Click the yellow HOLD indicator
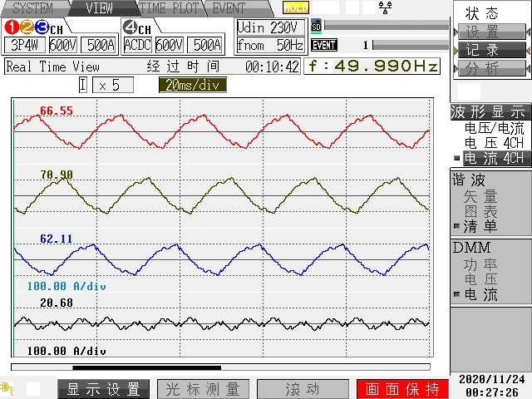 [x=295, y=7]
